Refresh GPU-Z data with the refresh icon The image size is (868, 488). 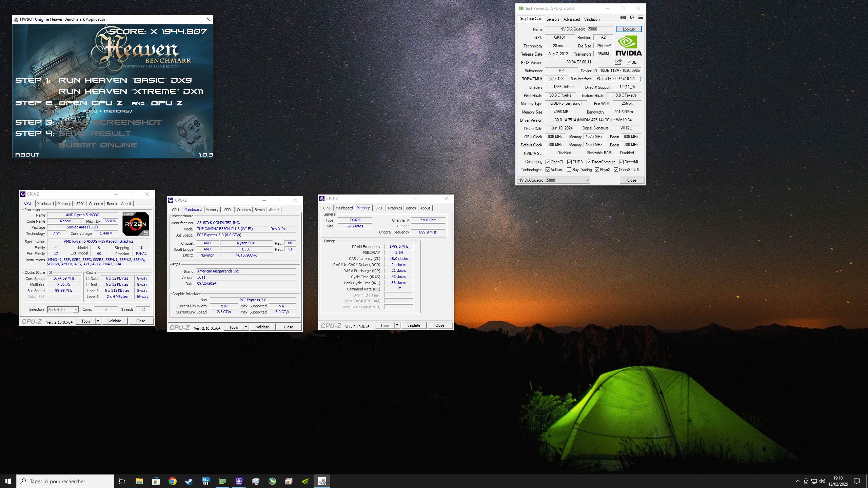click(632, 17)
